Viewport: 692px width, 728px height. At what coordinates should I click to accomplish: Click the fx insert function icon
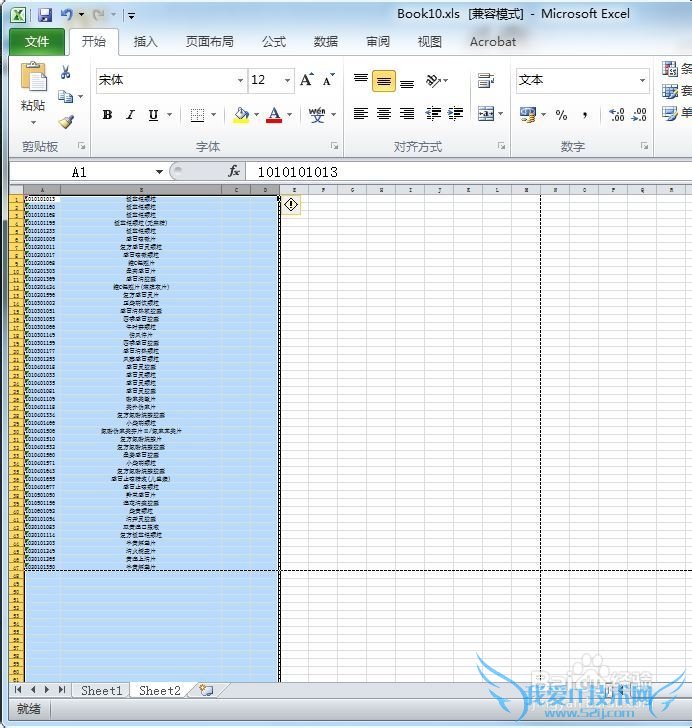click(x=234, y=171)
